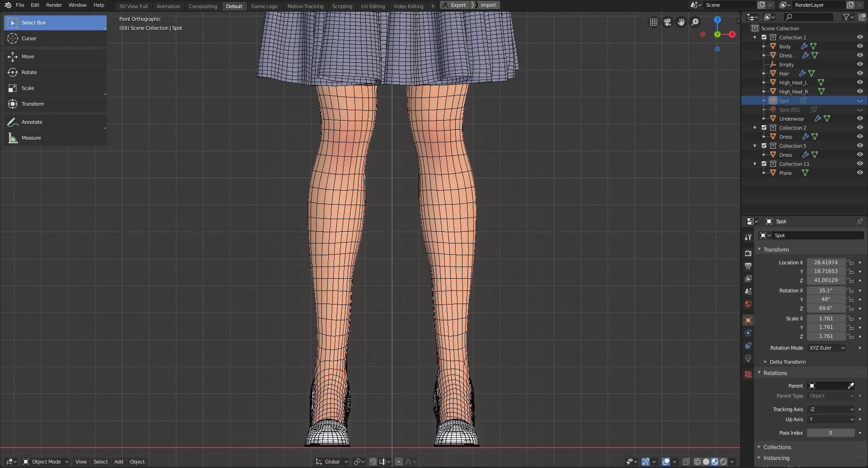Select the Measure tool
868x468 pixels.
[55, 138]
